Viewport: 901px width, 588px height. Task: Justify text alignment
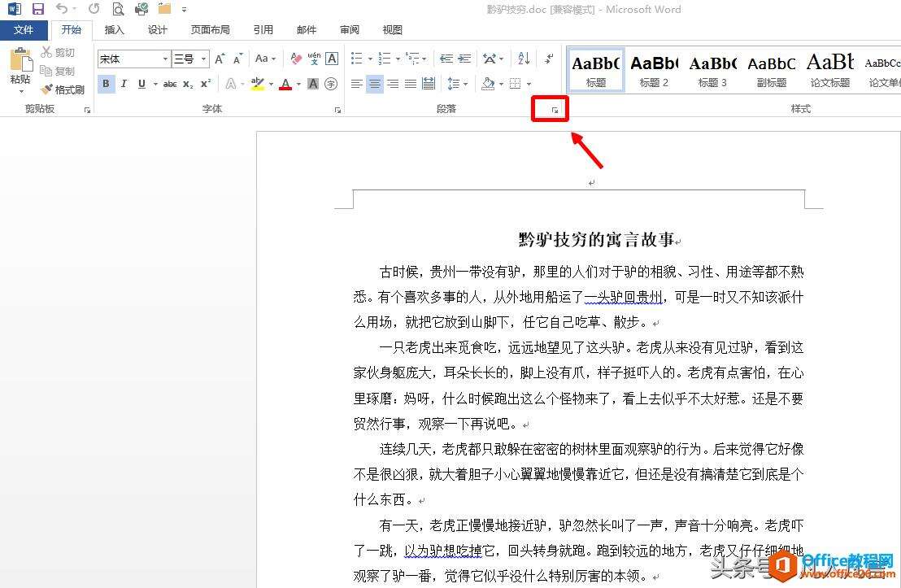click(411, 84)
